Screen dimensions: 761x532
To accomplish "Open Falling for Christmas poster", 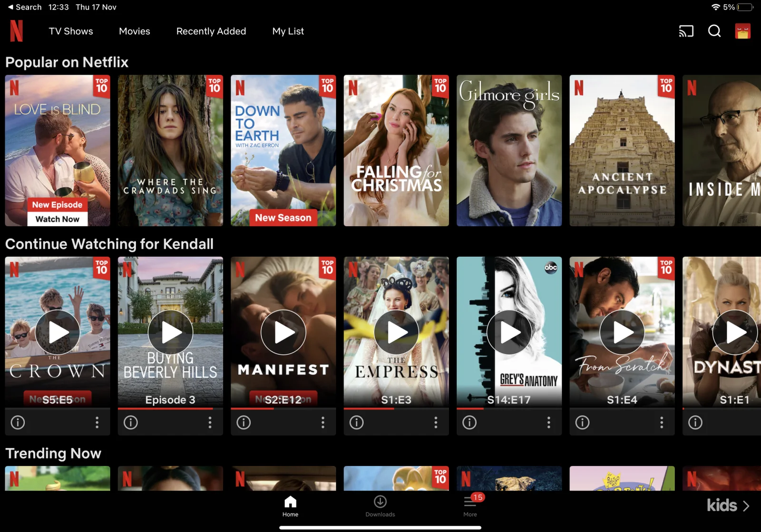I will (x=396, y=150).
